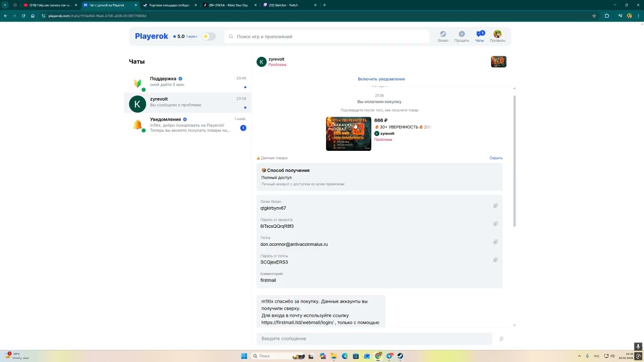
Task: Copy the Пароль от аккаунта value
Action: coord(496,224)
